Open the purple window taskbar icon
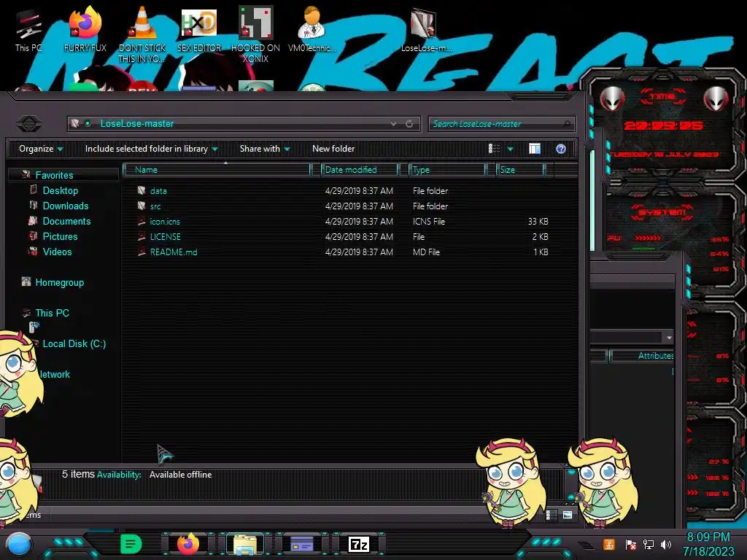The width and height of the screenshot is (747, 560). pos(301,544)
